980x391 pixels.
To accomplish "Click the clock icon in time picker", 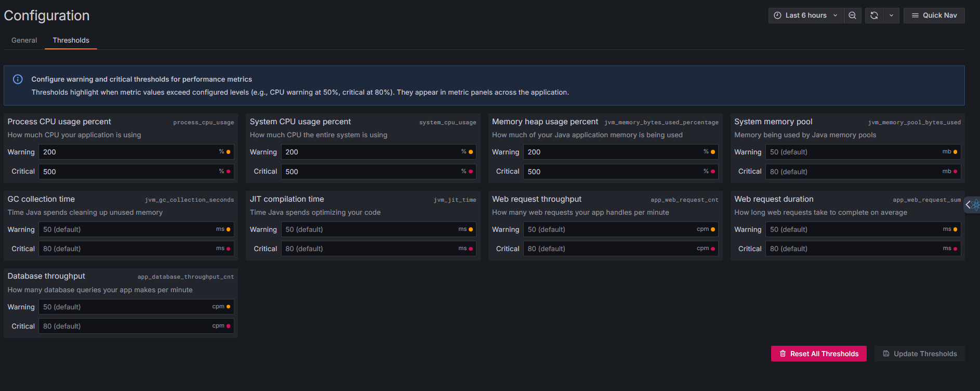I will pyautogui.click(x=777, y=16).
